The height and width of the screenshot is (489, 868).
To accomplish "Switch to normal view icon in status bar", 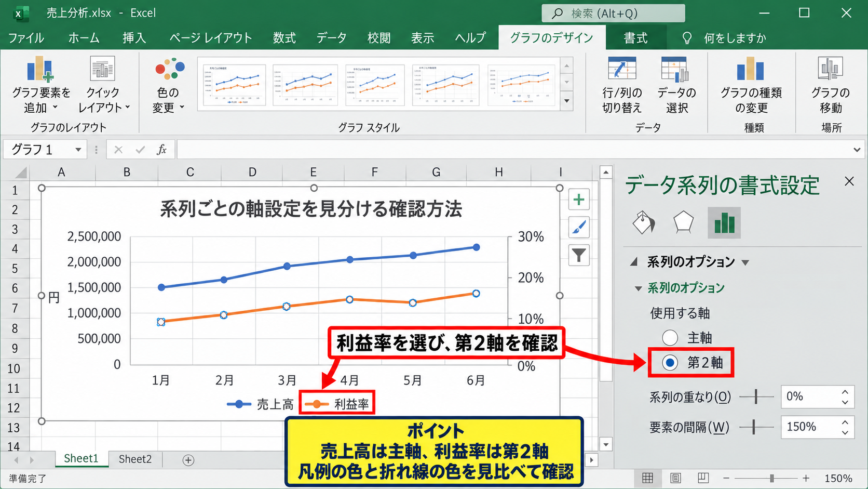I will coord(648,478).
